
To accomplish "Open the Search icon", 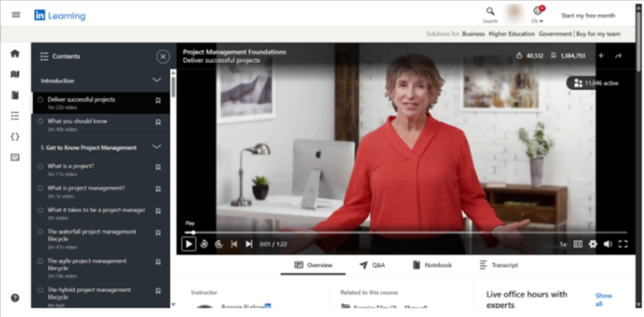I will coord(490,14).
